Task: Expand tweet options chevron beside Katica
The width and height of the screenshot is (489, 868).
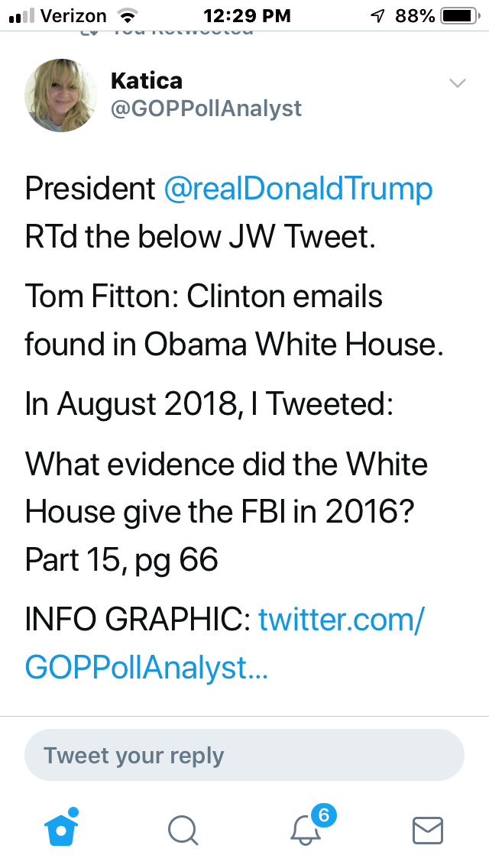Action: pos(457,83)
